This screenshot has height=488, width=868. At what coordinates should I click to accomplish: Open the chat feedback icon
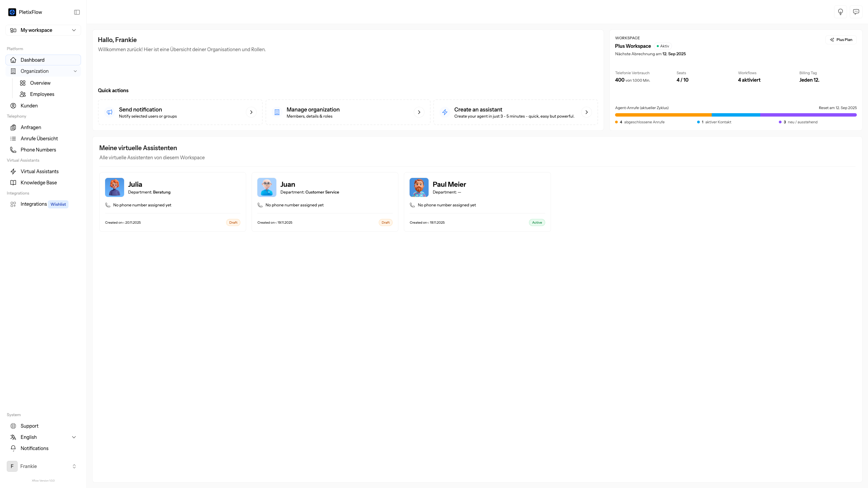point(856,12)
